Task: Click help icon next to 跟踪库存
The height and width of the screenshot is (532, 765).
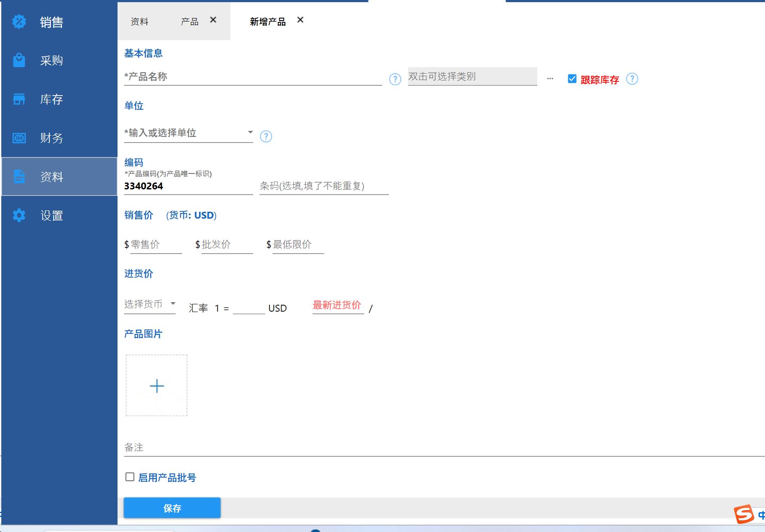Action: [x=632, y=79]
